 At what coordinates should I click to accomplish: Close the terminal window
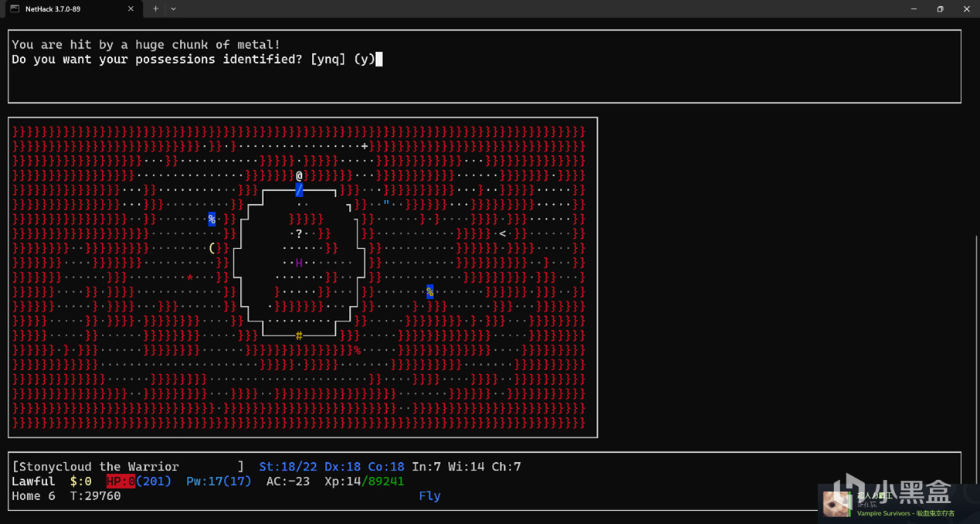tap(966, 9)
